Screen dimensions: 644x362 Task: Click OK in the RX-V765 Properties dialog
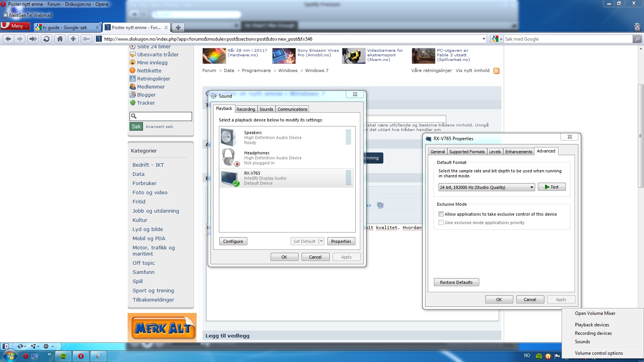(x=499, y=300)
